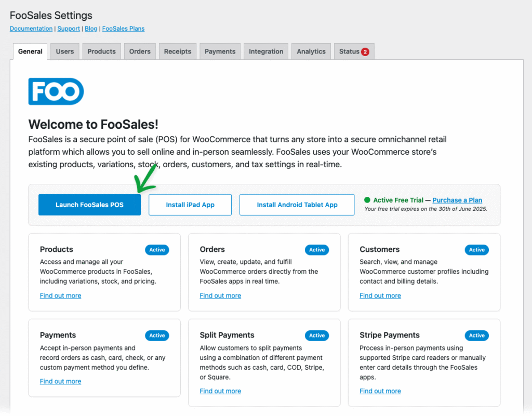Screen dimensions: 532x416
Task: Click the 'Products' card heading
Action: coord(56,249)
